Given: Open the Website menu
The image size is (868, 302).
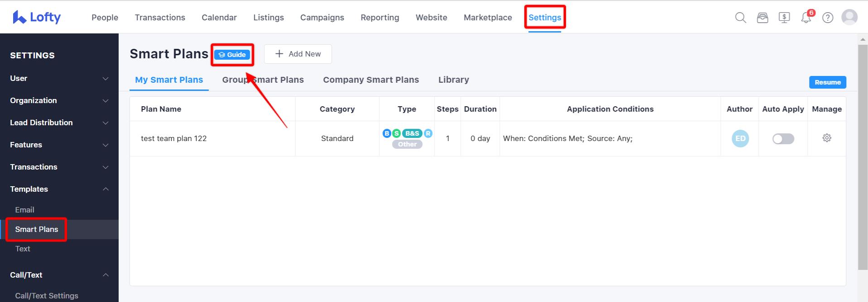Looking at the screenshot, I should [432, 17].
